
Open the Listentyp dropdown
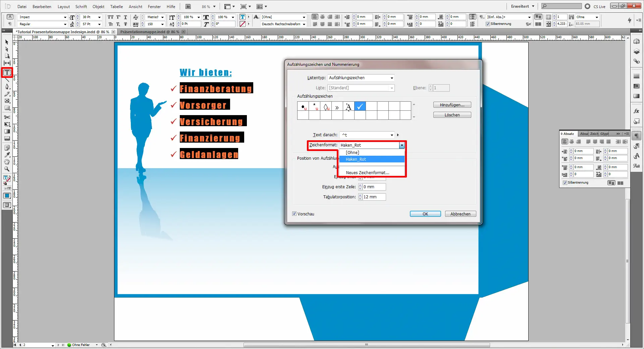[391, 78]
